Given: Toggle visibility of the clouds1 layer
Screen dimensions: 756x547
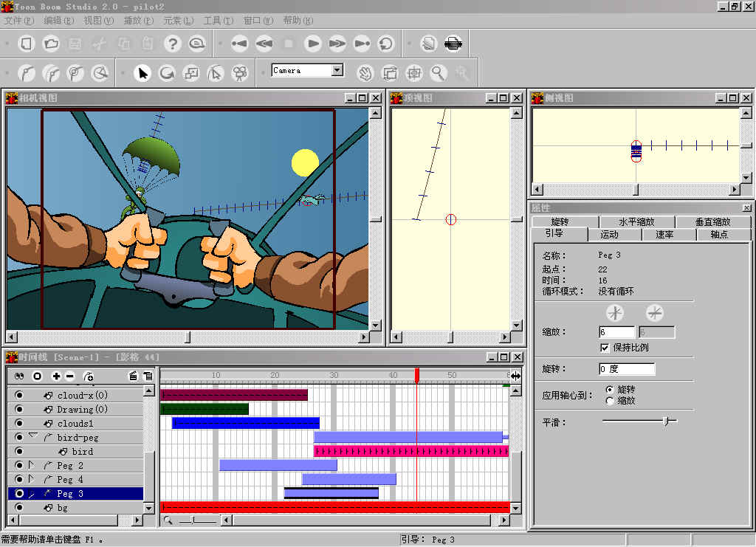Looking at the screenshot, I should point(19,423).
